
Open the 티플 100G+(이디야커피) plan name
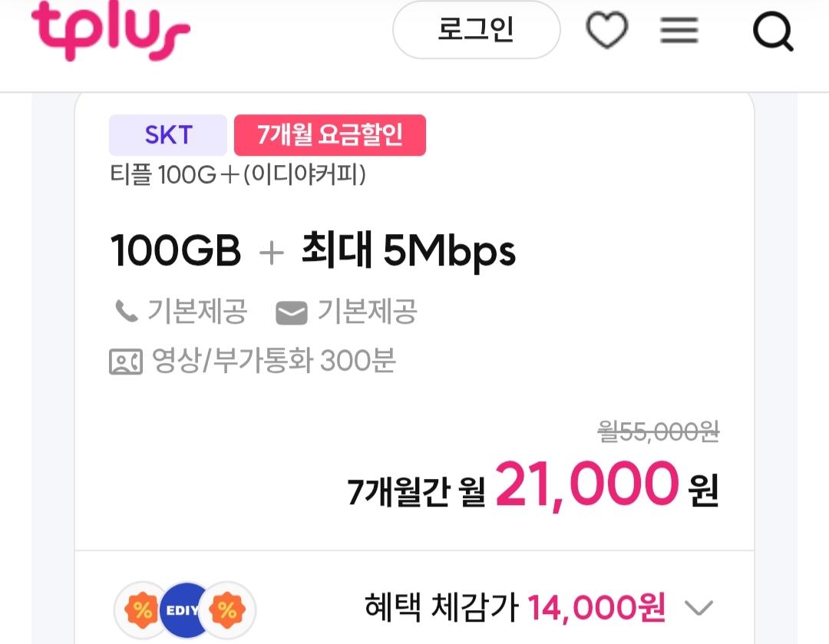[238, 175]
